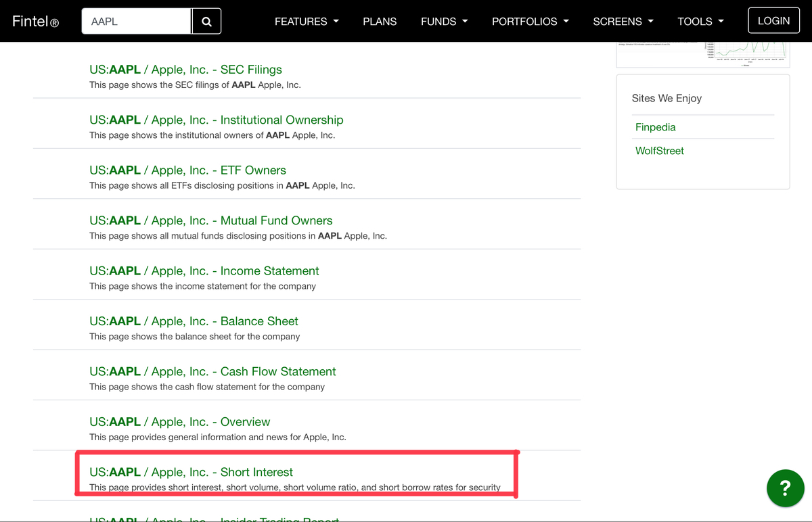
Task: Open the PLANS page
Action: pyautogui.click(x=380, y=22)
